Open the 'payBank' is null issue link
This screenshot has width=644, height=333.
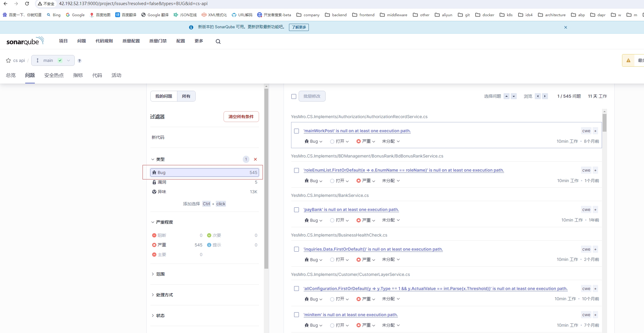point(351,209)
